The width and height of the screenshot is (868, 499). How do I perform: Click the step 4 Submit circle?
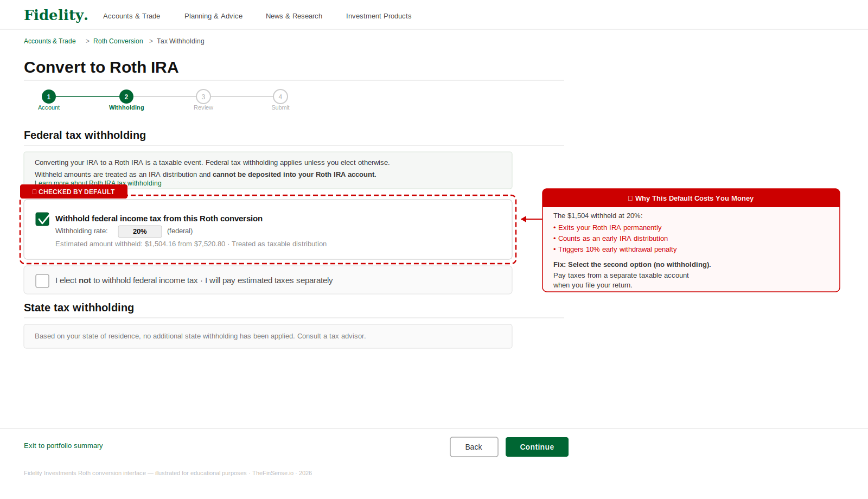(280, 97)
